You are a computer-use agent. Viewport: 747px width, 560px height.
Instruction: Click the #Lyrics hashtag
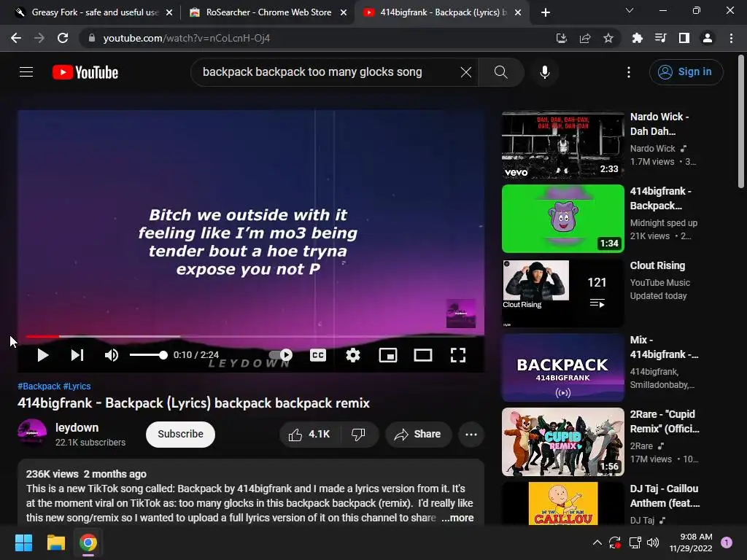point(77,386)
